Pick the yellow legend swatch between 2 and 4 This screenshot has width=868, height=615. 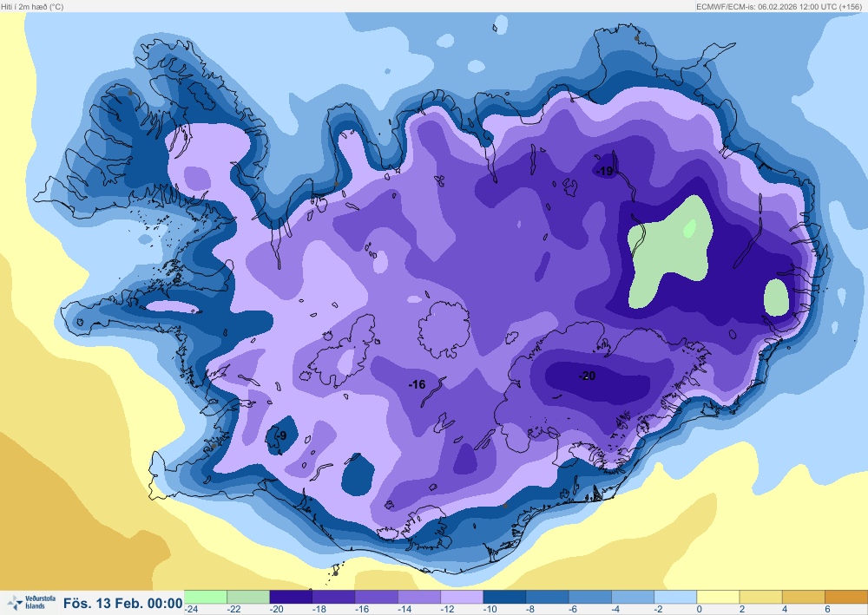click(x=761, y=597)
